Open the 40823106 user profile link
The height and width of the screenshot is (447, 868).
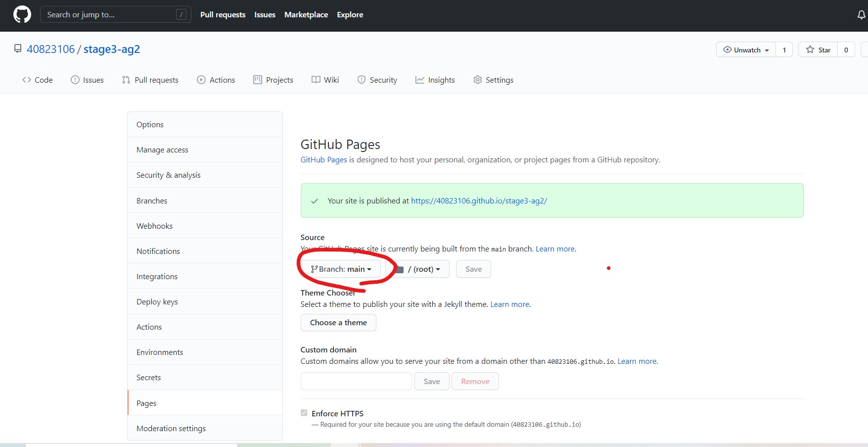point(50,49)
